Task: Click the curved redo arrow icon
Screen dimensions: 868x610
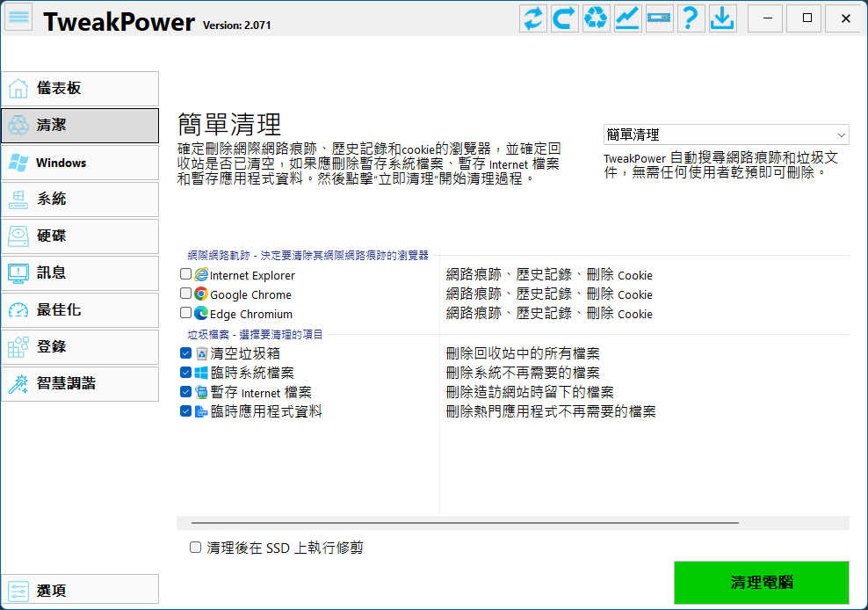Action: point(565,18)
